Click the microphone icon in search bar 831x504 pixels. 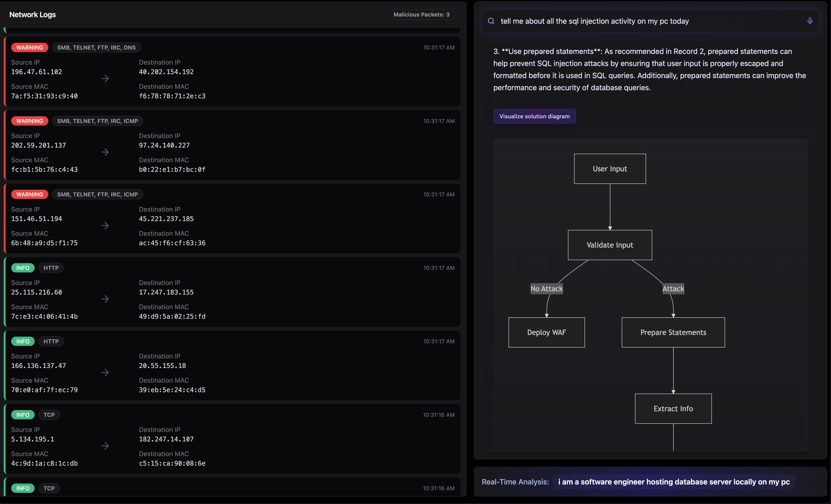click(810, 21)
